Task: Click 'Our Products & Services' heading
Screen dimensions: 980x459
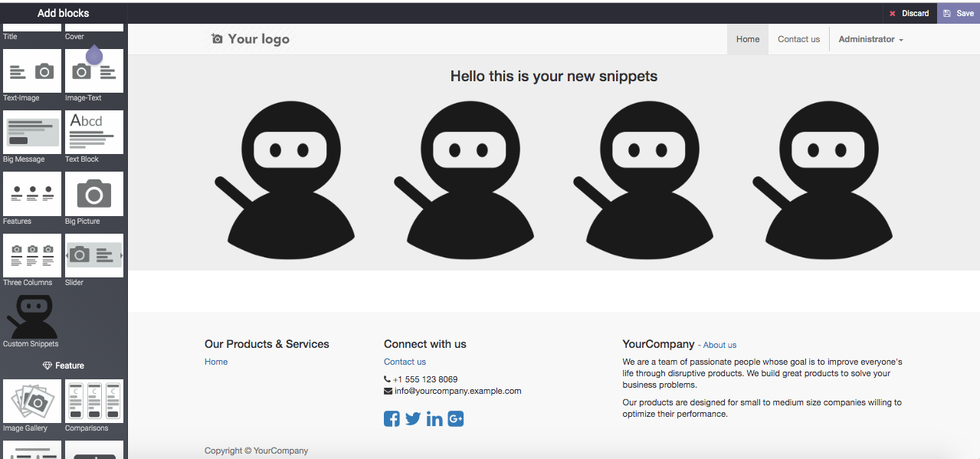Action: pos(267,344)
